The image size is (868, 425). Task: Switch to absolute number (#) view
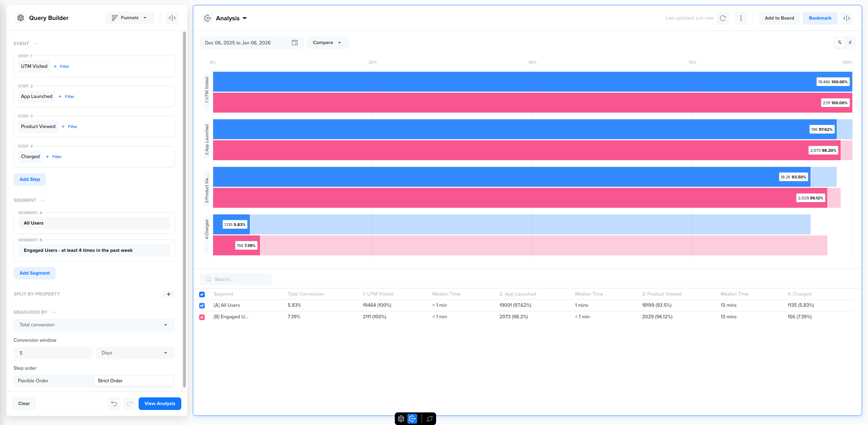tap(850, 43)
